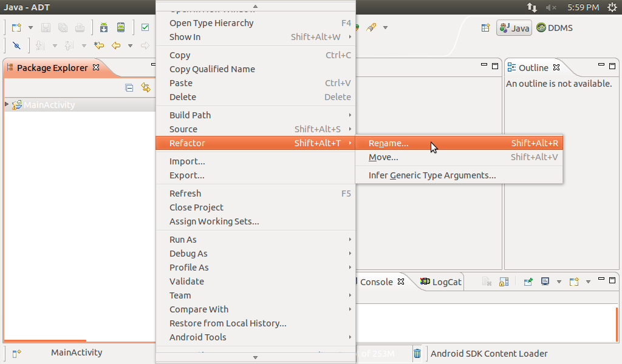Viewport: 622px width, 364px height.
Task: Choose Copy Qualified Name
Action: click(256, 69)
